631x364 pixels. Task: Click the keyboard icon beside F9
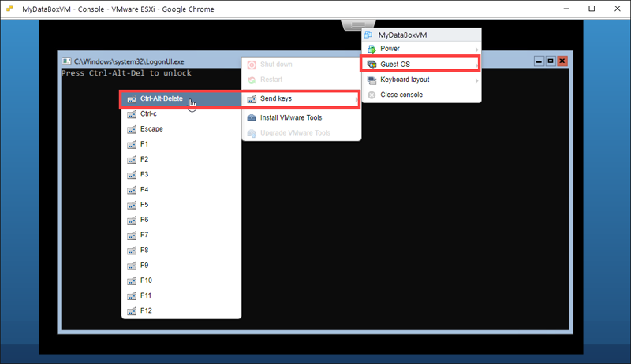click(132, 266)
